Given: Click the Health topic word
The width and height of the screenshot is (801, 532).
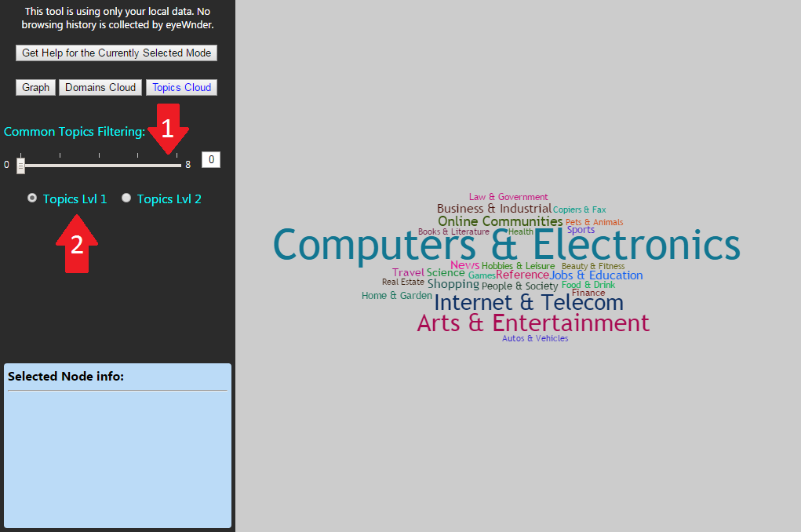Looking at the screenshot, I should 521,231.
